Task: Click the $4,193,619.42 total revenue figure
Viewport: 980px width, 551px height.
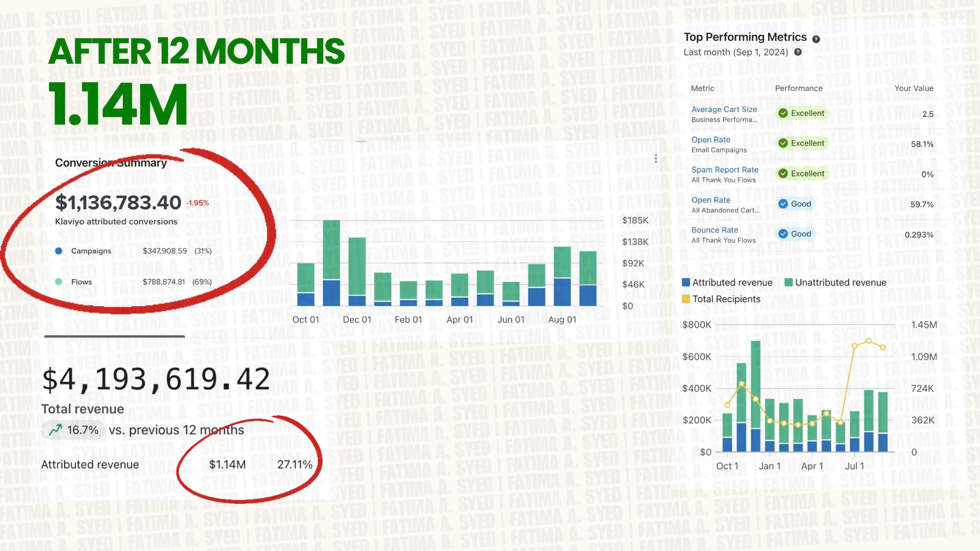Action: (156, 380)
